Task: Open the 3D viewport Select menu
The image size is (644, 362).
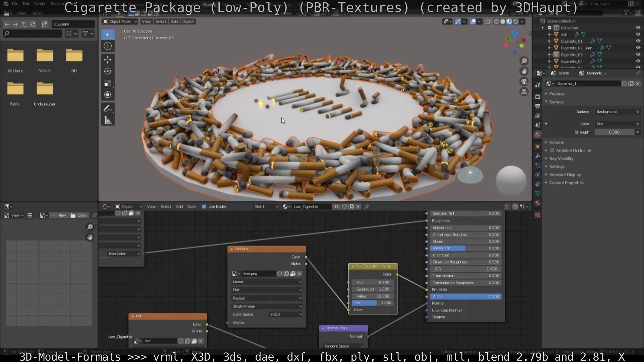Action: [161, 21]
